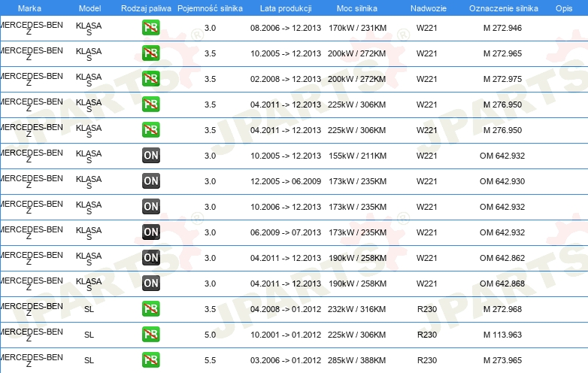The width and height of the screenshot is (588, 373).
Task: Click the petrol icon for SL M 113.963
Action: point(150,335)
